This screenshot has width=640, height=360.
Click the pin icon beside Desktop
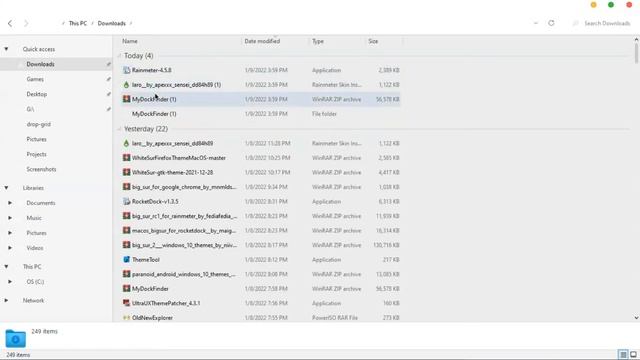click(x=109, y=94)
